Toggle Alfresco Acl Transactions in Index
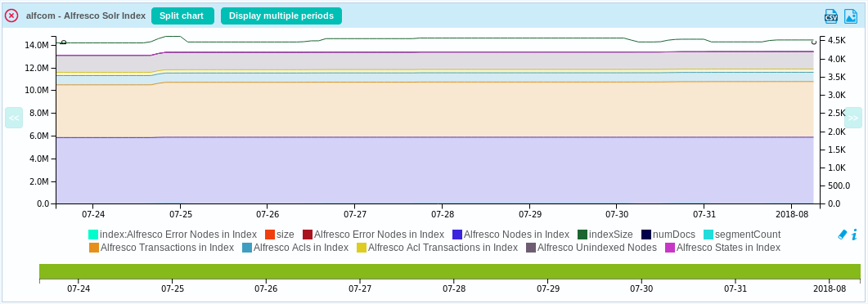This screenshot has height=304, width=868. coord(438,248)
